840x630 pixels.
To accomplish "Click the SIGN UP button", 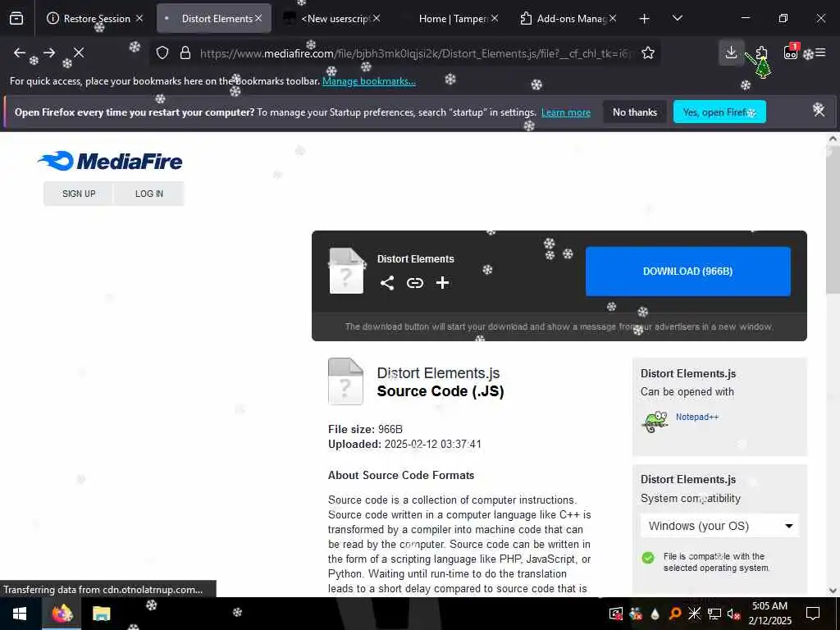I will (x=78, y=194).
